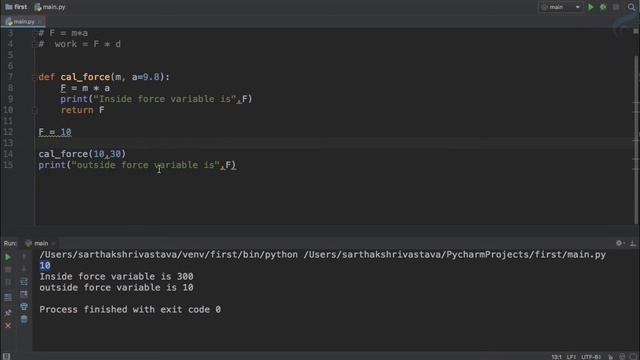This screenshot has height=360, width=640.
Task: Hide the Run tool window
Action: [632, 243]
